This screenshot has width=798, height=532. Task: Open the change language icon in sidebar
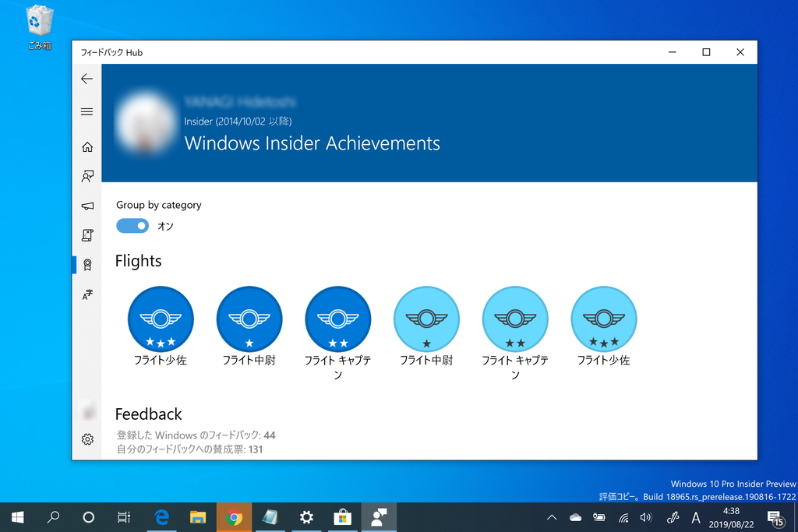(87, 294)
